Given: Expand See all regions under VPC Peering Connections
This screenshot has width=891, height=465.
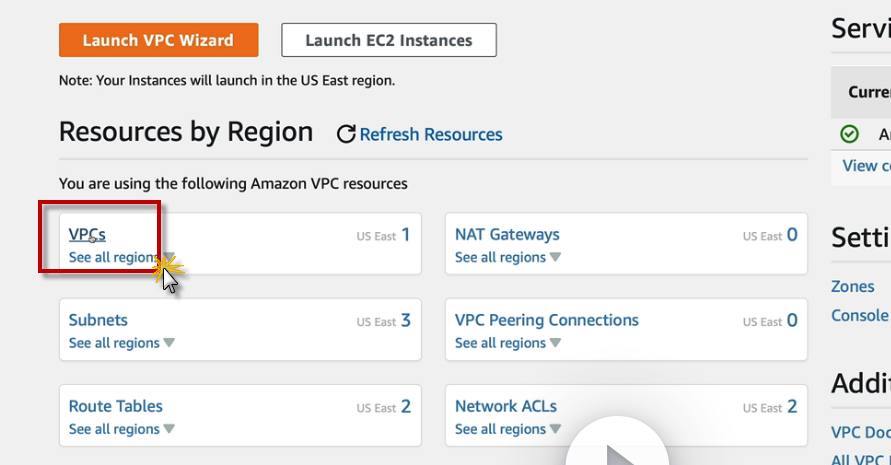Looking at the screenshot, I should click(507, 343).
